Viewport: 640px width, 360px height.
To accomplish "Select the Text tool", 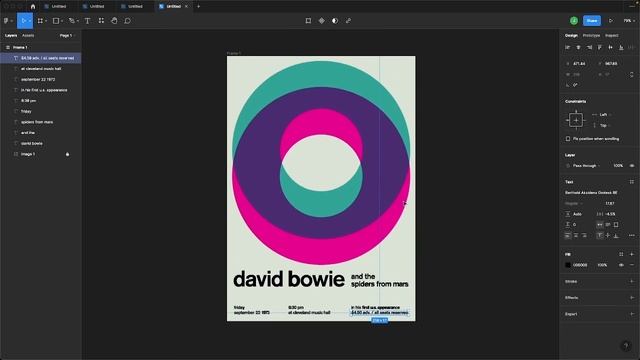I will (x=87, y=21).
